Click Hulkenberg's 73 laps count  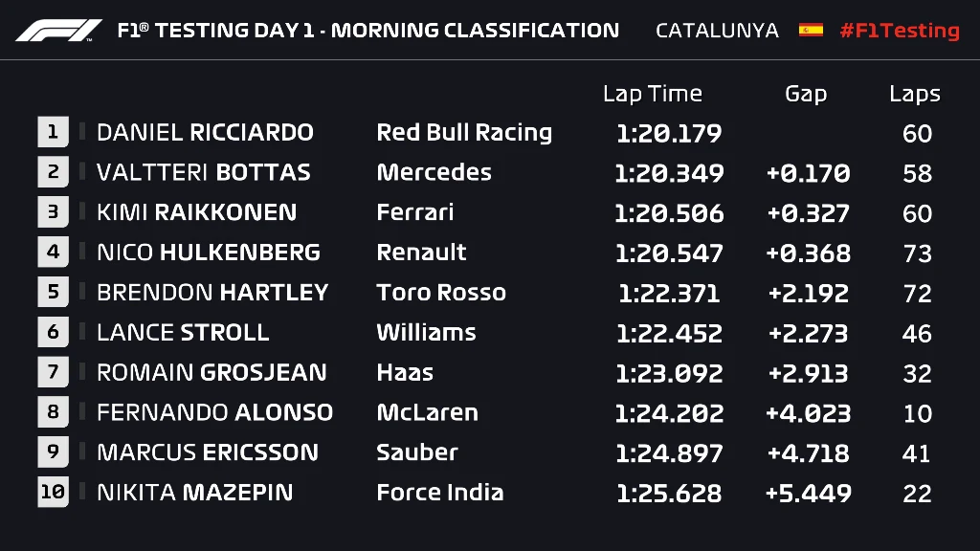coord(917,253)
